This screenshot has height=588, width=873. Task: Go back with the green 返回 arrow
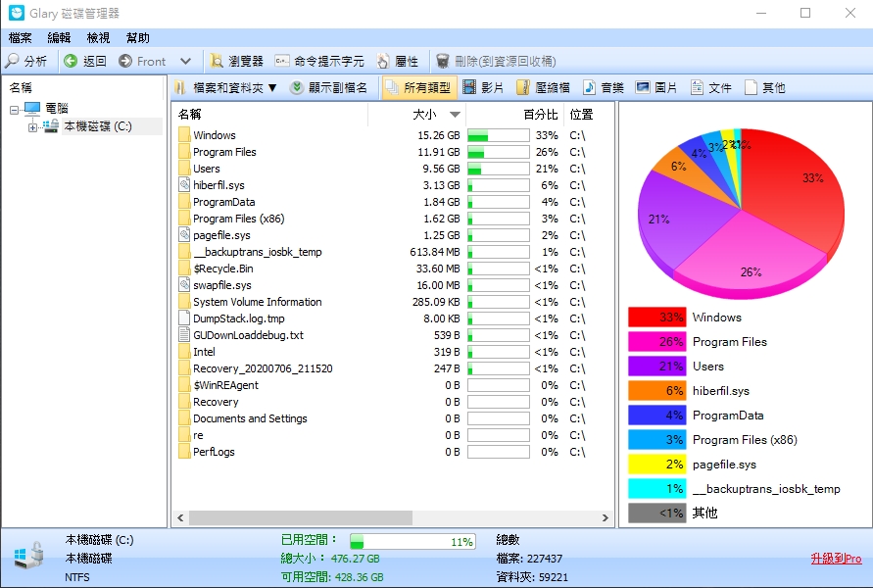point(71,61)
